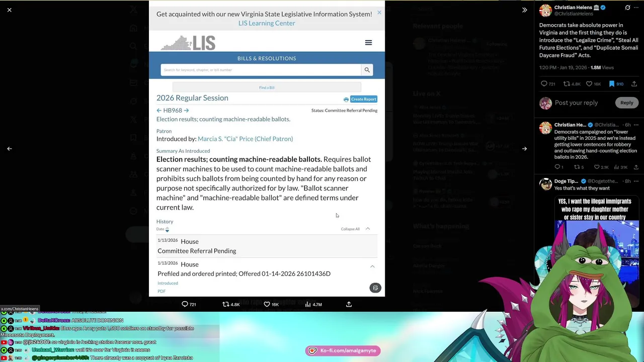Open the Introduced link under history

(168, 283)
